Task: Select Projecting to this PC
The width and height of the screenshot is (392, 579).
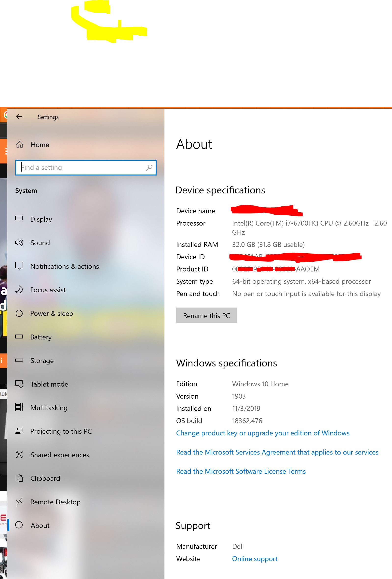Action: pos(61,431)
